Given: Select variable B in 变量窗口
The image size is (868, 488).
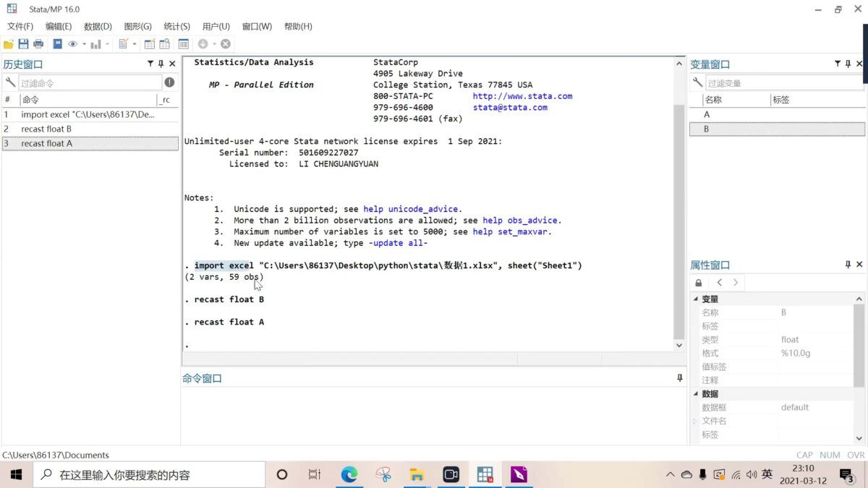Looking at the screenshot, I should click(777, 129).
